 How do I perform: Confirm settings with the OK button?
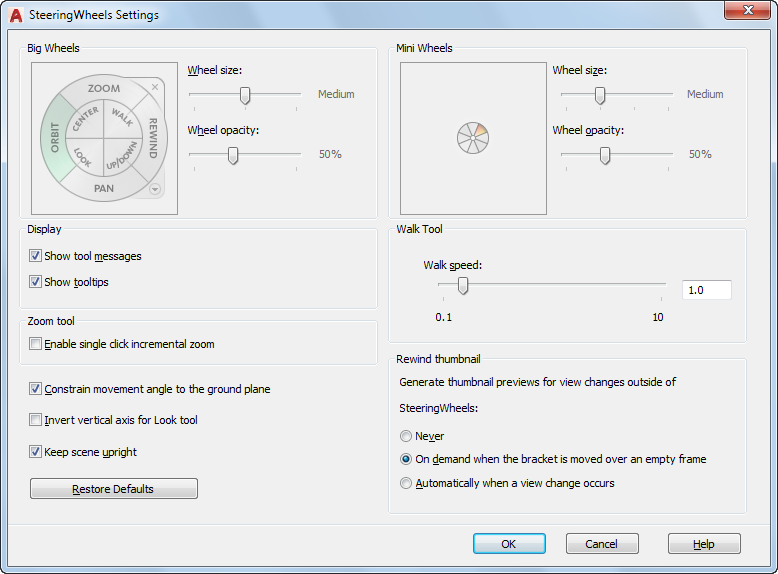tap(509, 544)
